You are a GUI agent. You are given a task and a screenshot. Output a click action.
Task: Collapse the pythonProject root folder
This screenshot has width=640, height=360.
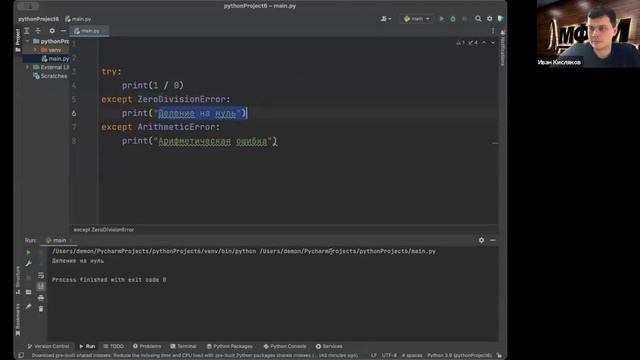[x=27, y=41]
